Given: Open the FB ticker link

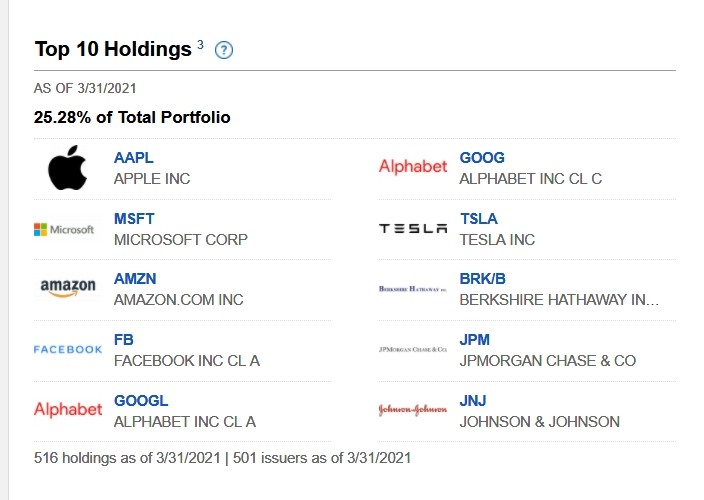Looking at the screenshot, I should [123, 340].
